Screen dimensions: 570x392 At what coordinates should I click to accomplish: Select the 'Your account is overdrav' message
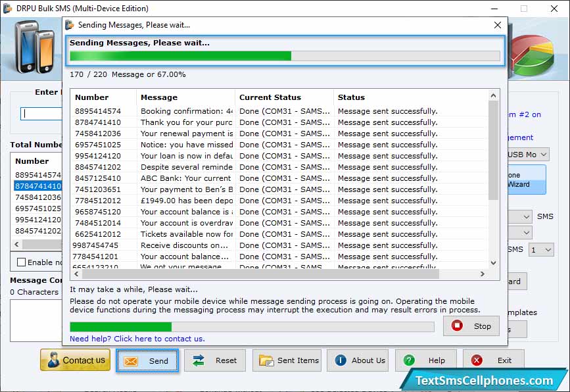[x=187, y=223]
